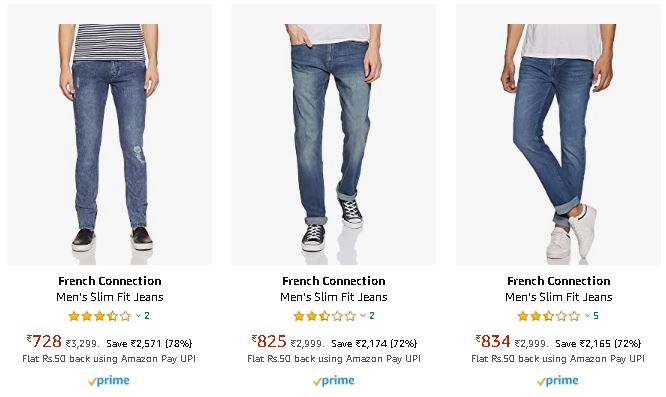Open the ₹728 distressed jeans product image
Image resolution: width=666 pixels, height=397 pixels.
(109, 135)
